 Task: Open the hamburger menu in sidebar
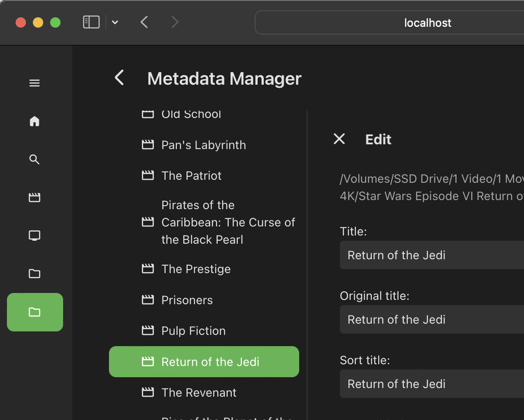tap(35, 83)
